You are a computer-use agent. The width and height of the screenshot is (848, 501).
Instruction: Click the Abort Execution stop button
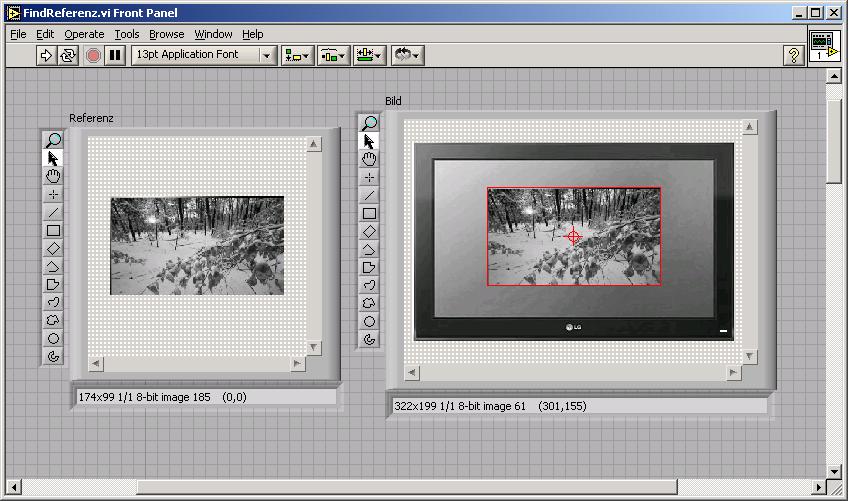coord(93,56)
